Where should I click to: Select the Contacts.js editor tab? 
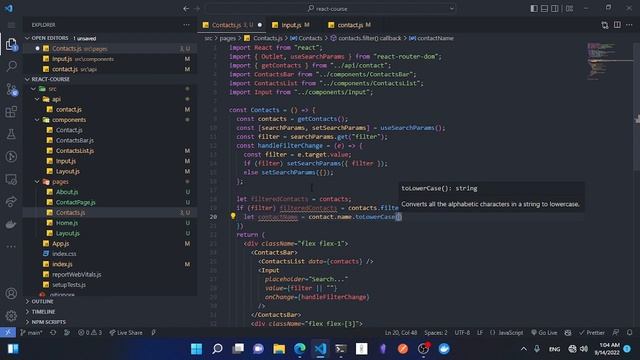pos(232,25)
